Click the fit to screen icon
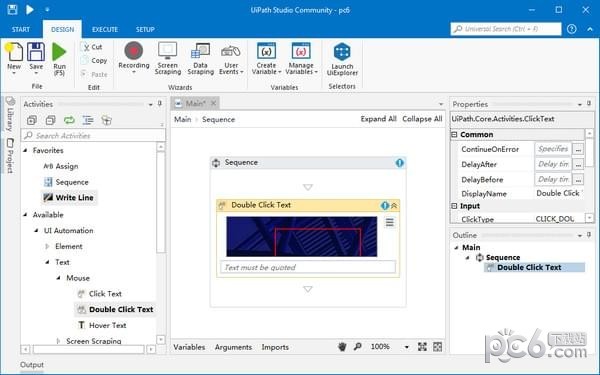600x375 pixels. 422,347
